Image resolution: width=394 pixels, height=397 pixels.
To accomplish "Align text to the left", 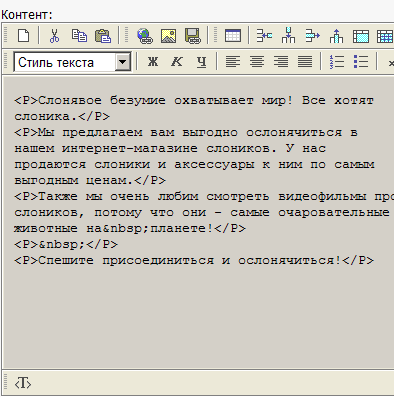I will [233, 62].
